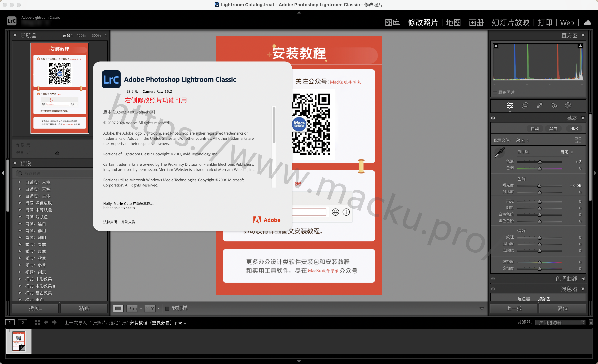Click the 复位 reset button
The width and height of the screenshot is (598, 364).
tap(562, 308)
